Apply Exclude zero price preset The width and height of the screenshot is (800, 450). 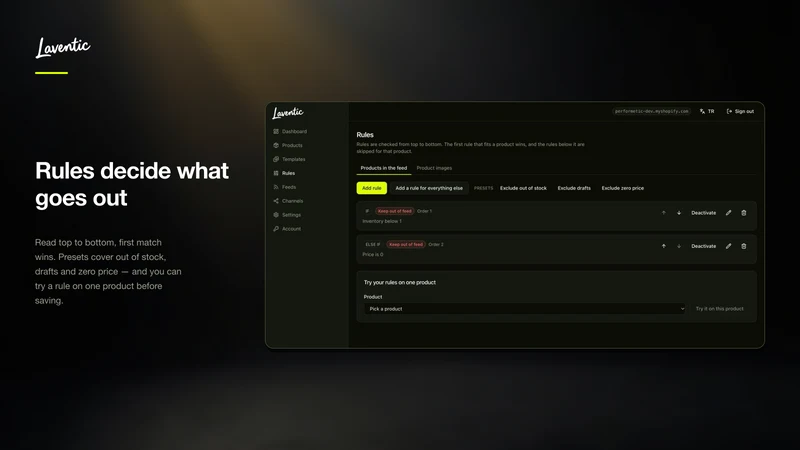point(622,188)
